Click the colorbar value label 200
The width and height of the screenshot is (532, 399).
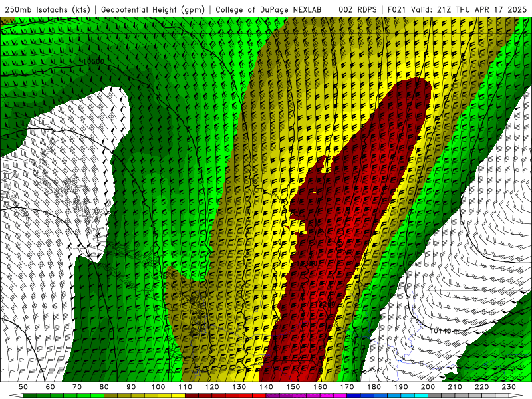tap(428, 387)
